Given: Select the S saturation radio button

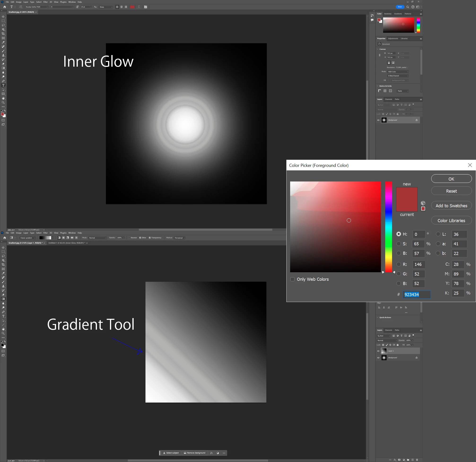Looking at the screenshot, I should point(398,244).
